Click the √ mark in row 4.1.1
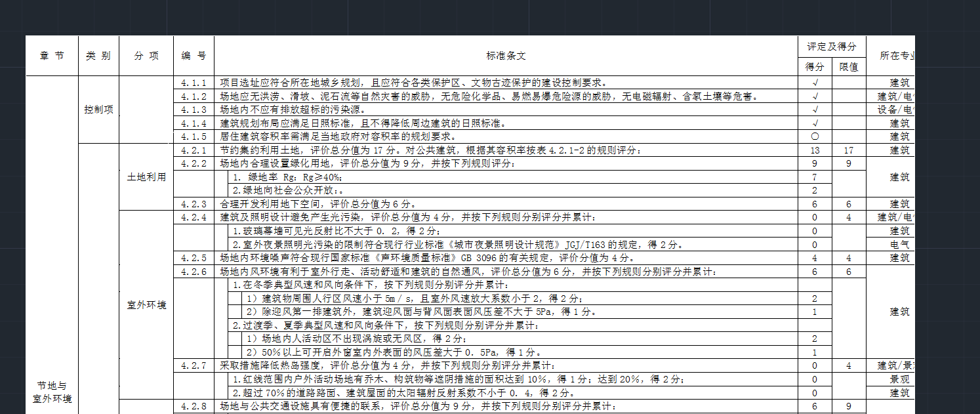The image size is (980, 414). [815, 83]
